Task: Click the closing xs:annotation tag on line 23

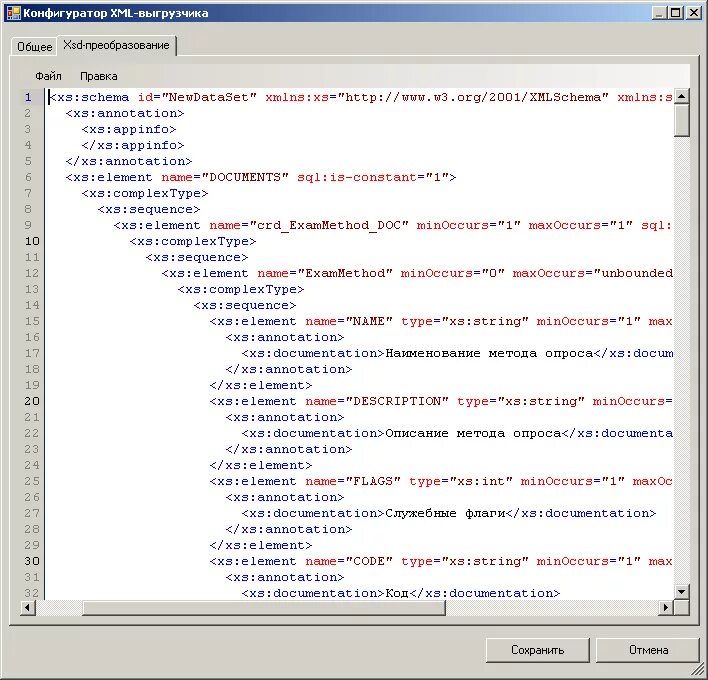Action: (289, 449)
